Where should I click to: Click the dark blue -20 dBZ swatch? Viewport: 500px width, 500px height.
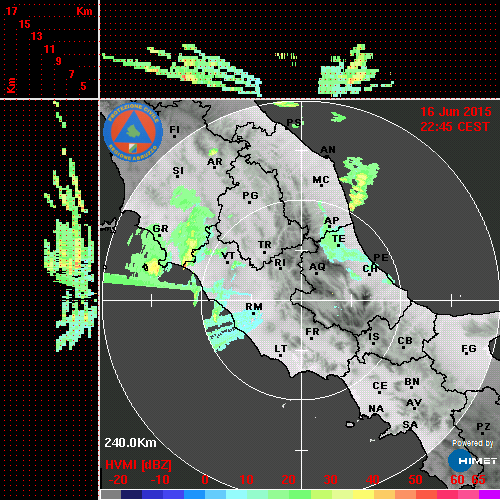click(132, 494)
